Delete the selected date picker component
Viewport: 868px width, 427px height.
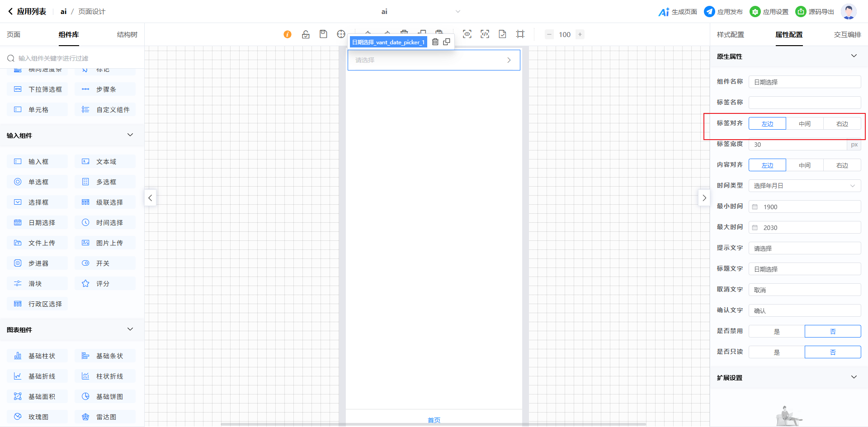435,42
